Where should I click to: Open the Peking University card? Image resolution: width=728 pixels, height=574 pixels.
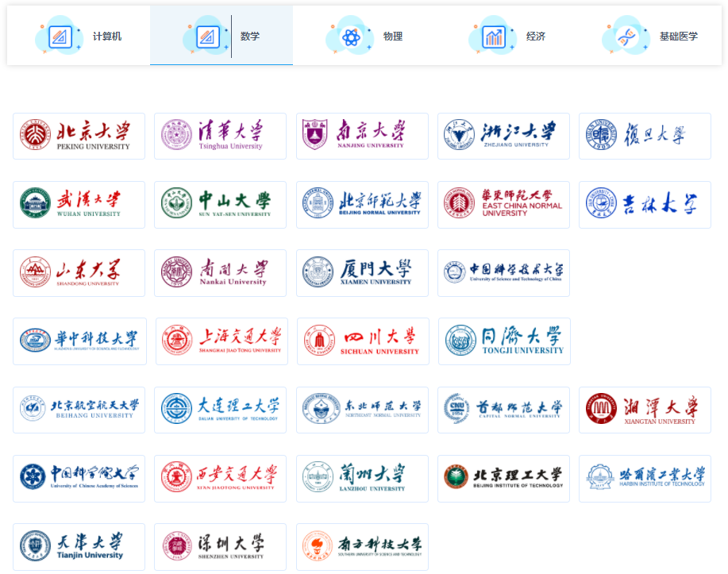(79, 136)
